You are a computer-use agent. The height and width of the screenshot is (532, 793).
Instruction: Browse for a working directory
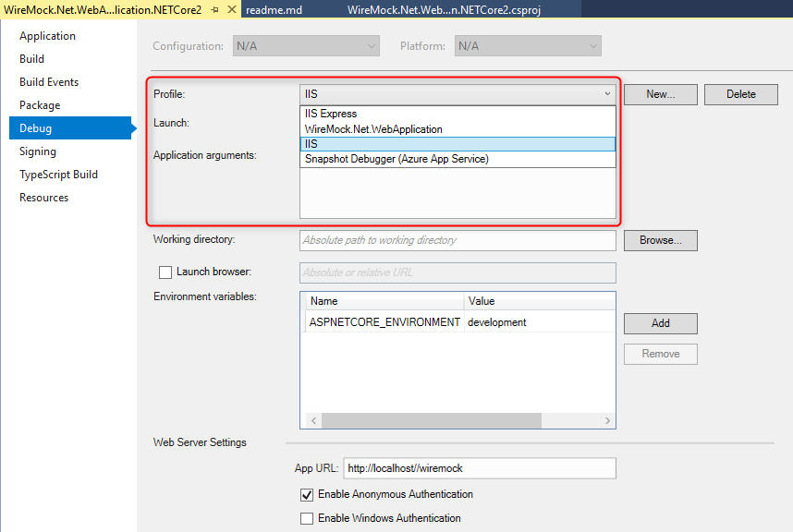pos(660,240)
